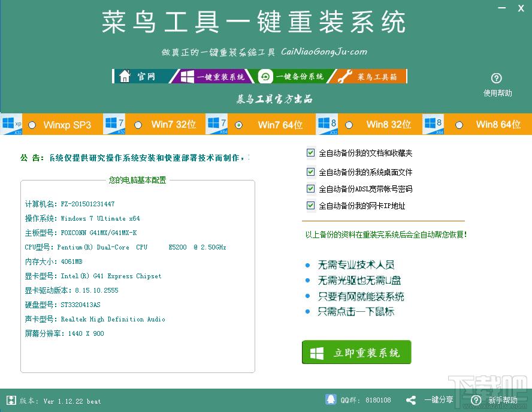This screenshot has width=532, height=412.
Task: Select the Win8 64位 radio button
Action: [459, 125]
